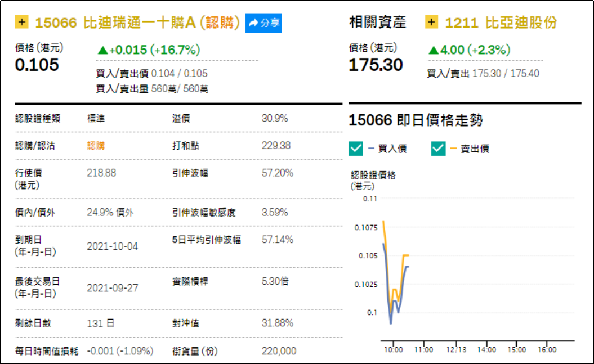Click the 引伸波幅敏感度 label
The width and height of the screenshot is (594, 364).
[x=204, y=212]
